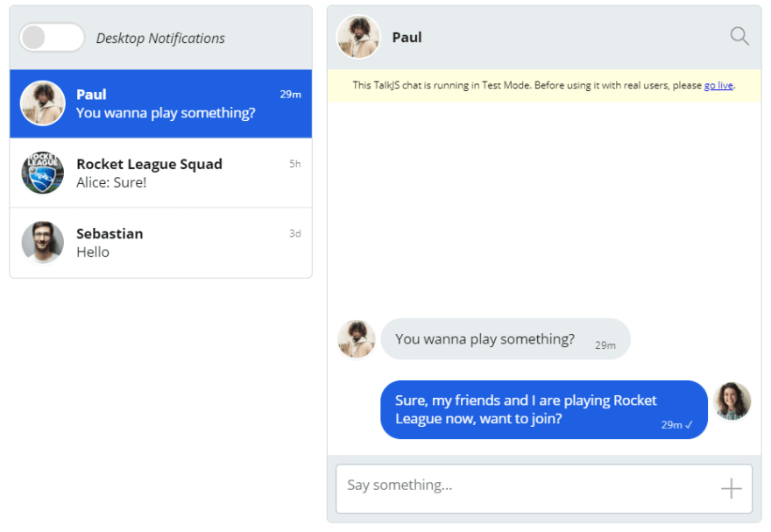Click Paul's name in the chat header
Image resolution: width=771 pixels, height=532 pixels.
tap(407, 38)
